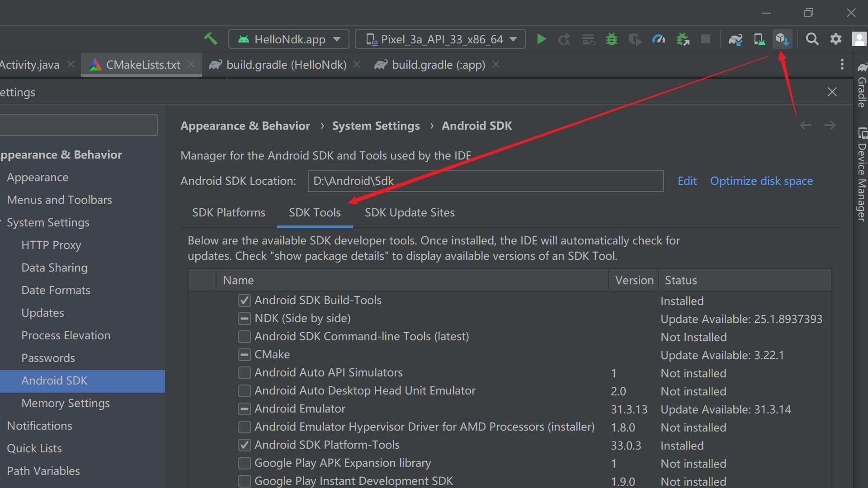The height and width of the screenshot is (488, 868).
Task: Switch to the SDK Platforms tab
Action: click(x=229, y=213)
